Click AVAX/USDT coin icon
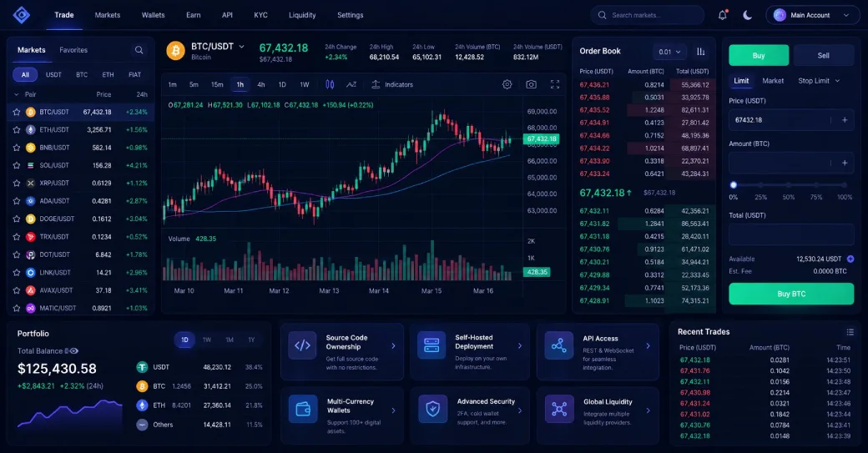The image size is (868, 453). click(30, 290)
